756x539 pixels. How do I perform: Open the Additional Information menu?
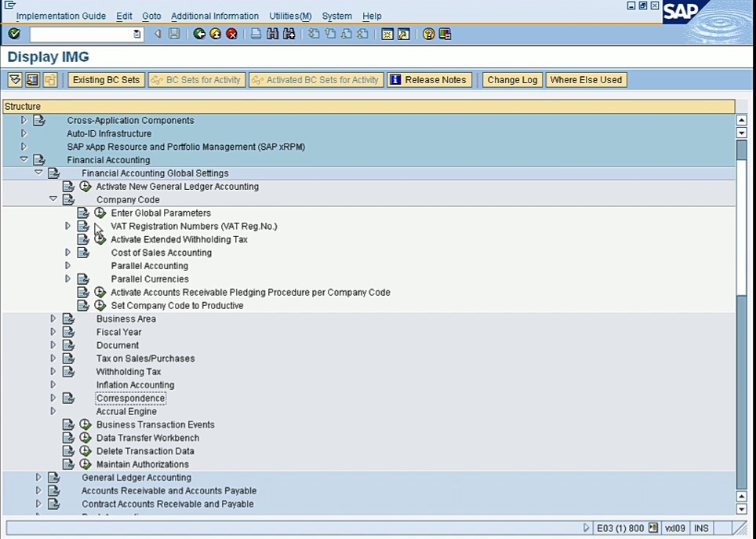(215, 16)
